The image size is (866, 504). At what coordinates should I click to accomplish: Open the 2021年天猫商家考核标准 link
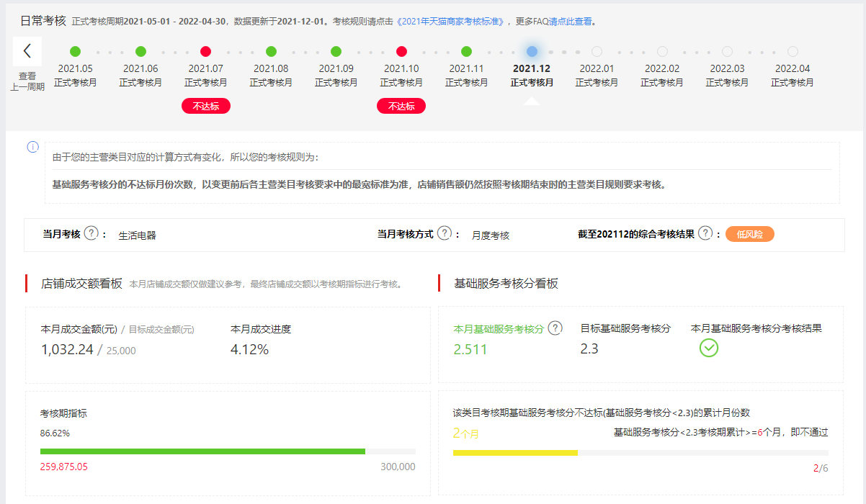452,22
